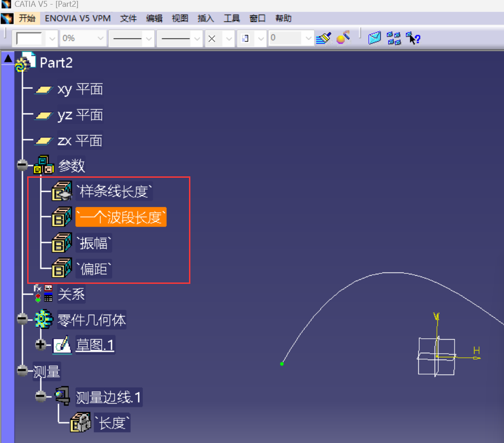Screen dimensions: 504x443
Task: Click the yz plane icon
Action: pos(44,116)
